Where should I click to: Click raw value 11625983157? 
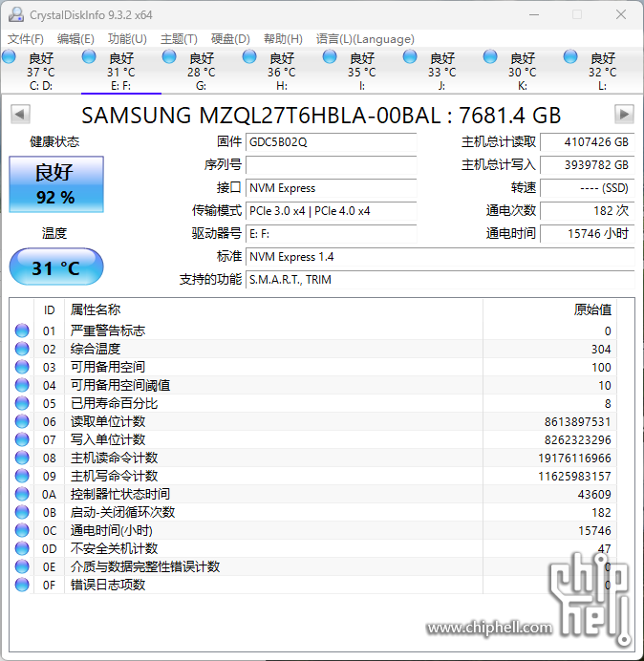pos(574,477)
